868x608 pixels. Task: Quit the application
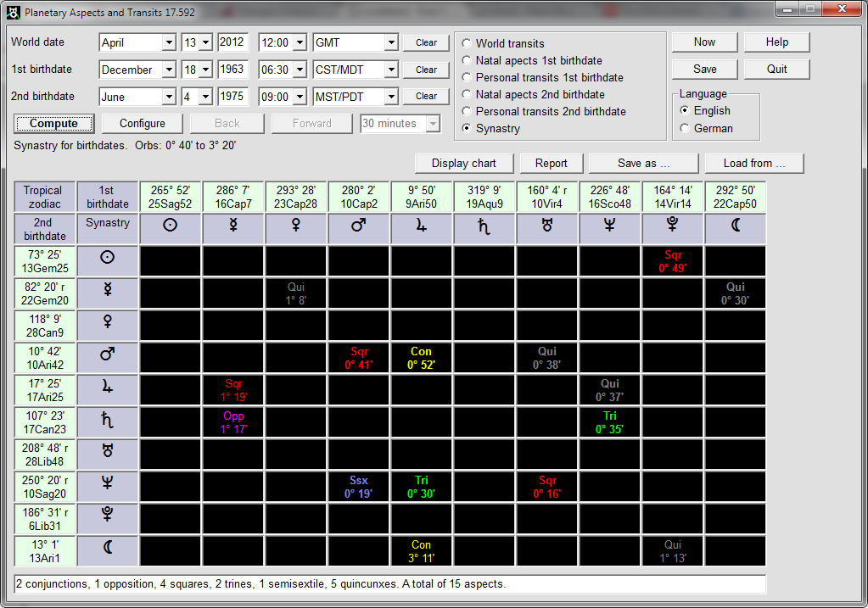(x=776, y=70)
